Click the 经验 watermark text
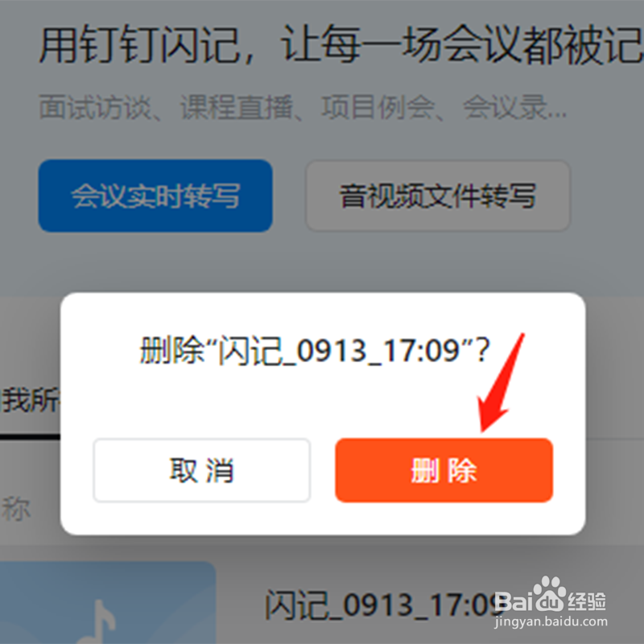Viewport: 644px width, 644px height. [x=588, y=601]
